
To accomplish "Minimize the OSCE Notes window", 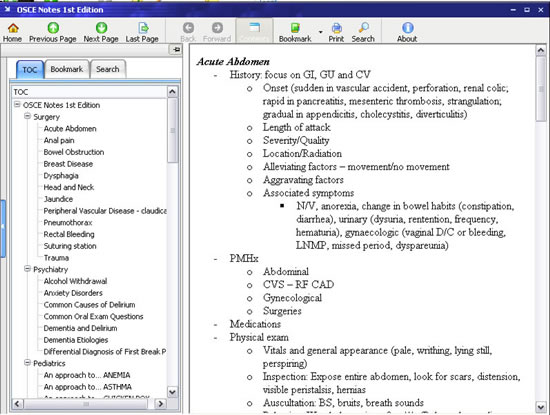I will tap(513, 10).
